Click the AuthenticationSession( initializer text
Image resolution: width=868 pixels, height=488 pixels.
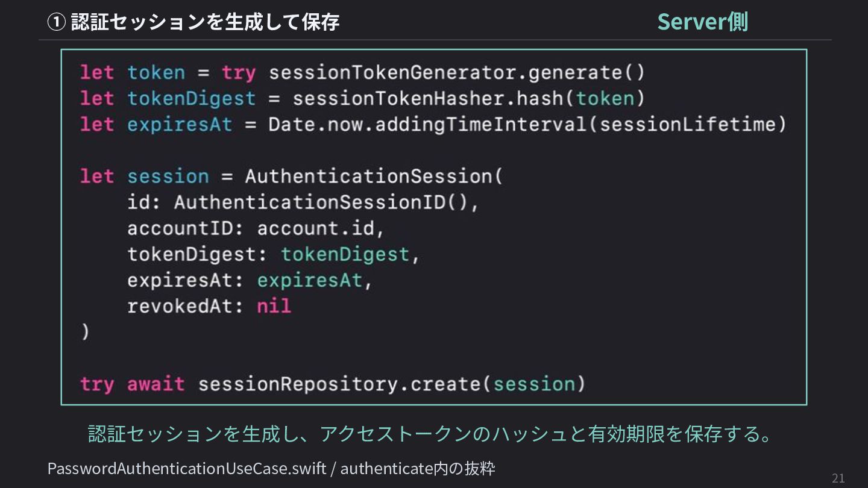(374, 176)
